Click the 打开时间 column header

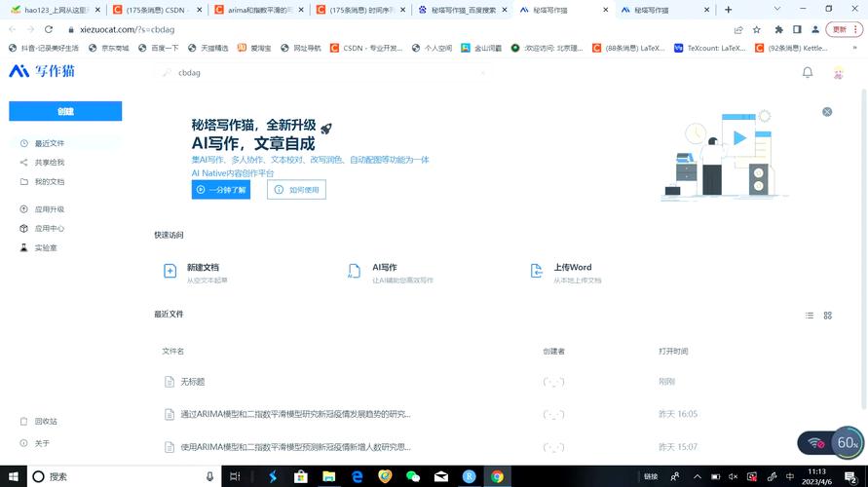coord(673,351)
